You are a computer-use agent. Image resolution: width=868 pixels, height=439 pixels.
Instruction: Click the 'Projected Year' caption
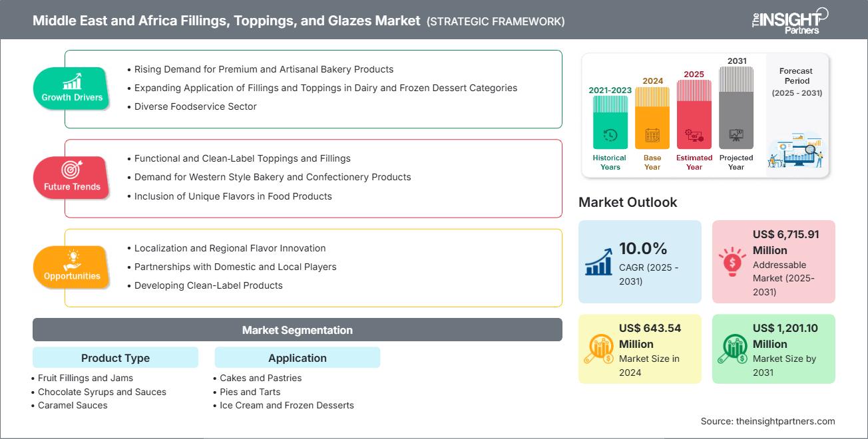click(x=736, y=162)
